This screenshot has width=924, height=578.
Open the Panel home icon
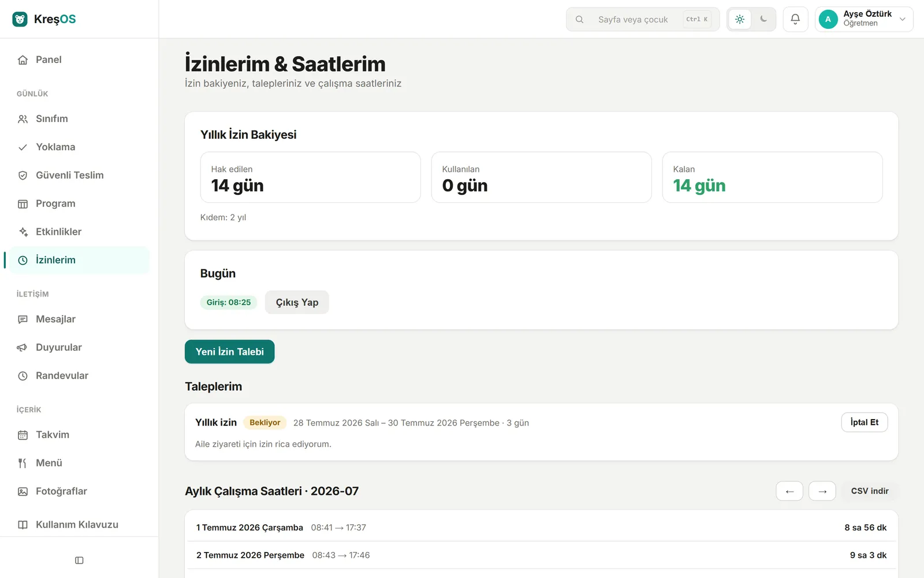point(23,60)
